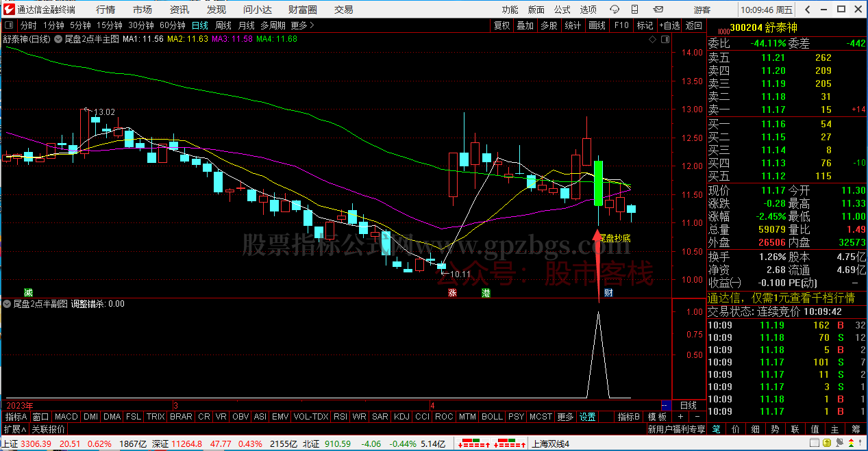The width and height of the screenshot is (868, 451).
Task: Click the blue dash box beside 日线
Action: coord(665,405)
